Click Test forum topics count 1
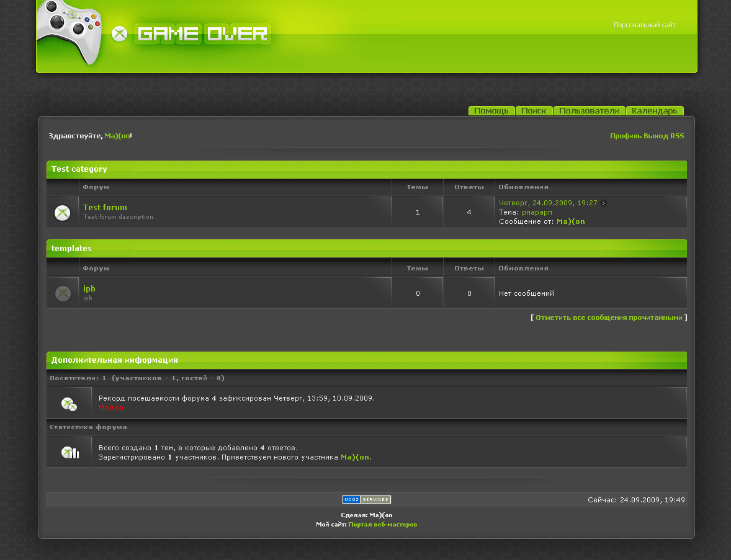The image size is (731, 560). [x=418, y=213]
